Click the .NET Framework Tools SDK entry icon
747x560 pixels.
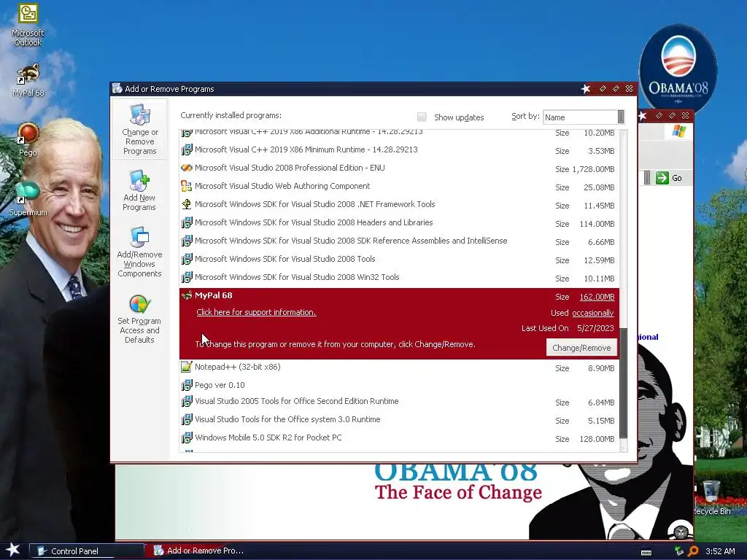click(186, 204)
